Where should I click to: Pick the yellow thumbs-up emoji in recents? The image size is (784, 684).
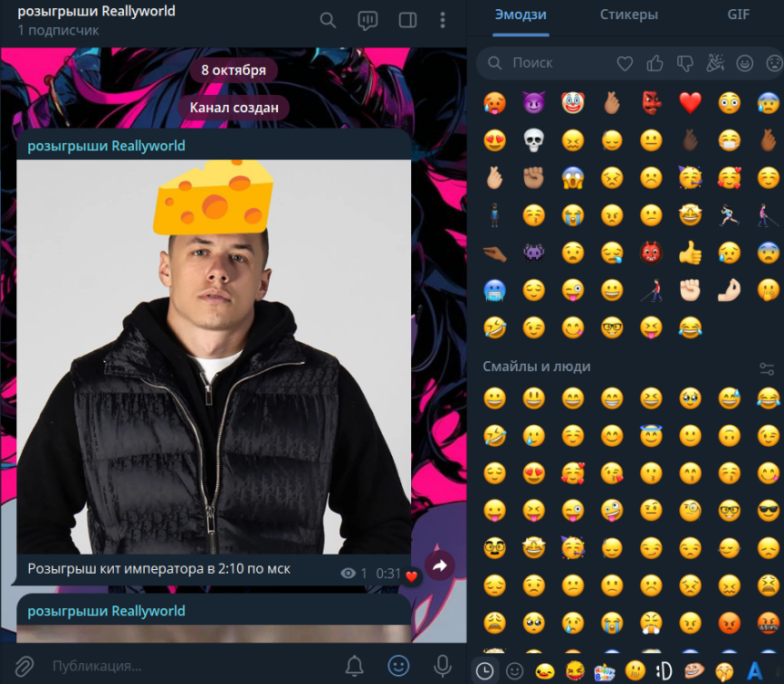click(690, 253)
